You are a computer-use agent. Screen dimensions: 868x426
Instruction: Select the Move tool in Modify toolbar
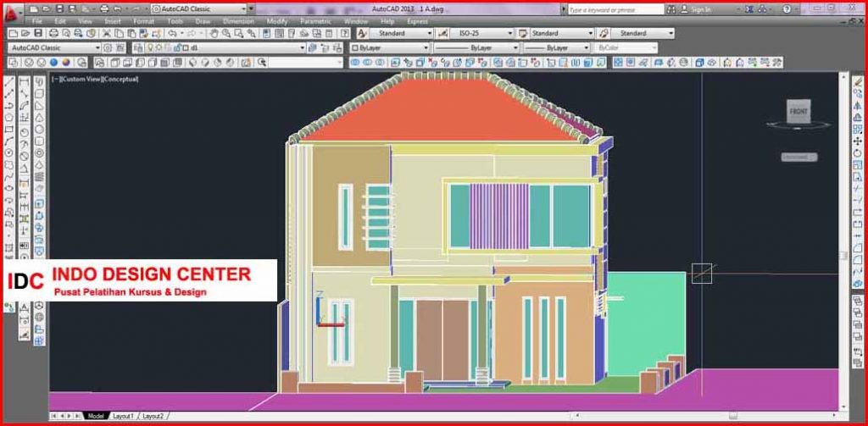point(858,142)
